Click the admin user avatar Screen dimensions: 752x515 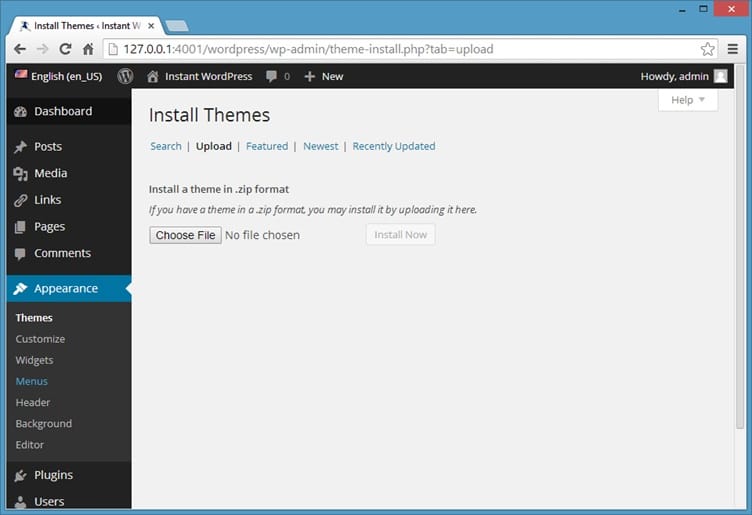(x=720, y=76)
